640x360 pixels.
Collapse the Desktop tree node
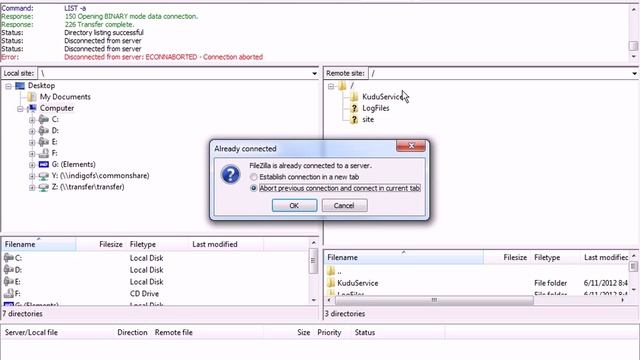pyautogui.click(x=8, y=86)
